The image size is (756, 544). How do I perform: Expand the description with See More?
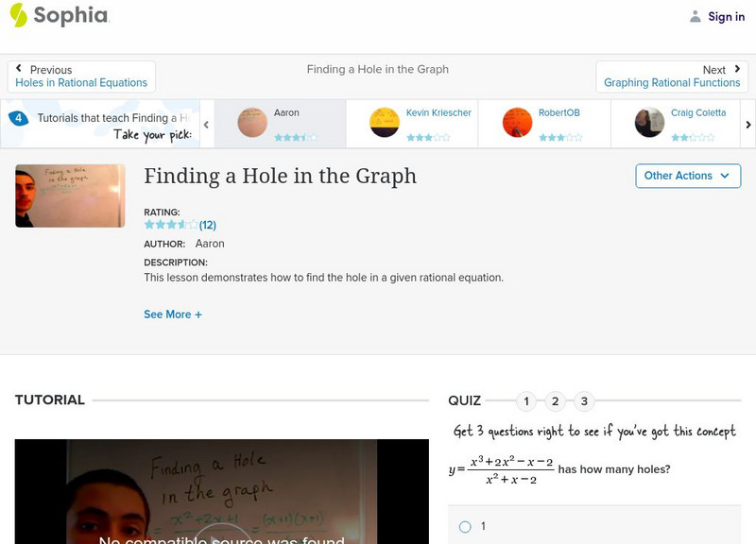pos(173,314)
